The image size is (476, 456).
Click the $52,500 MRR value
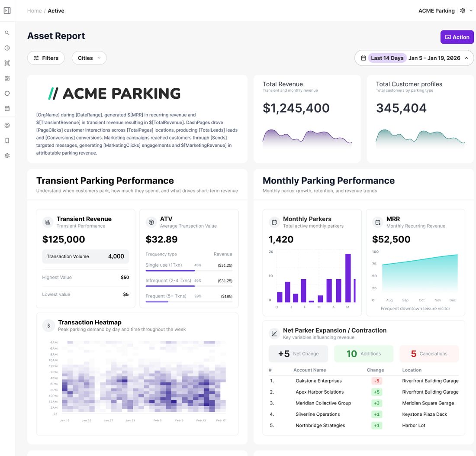(391, 239)
